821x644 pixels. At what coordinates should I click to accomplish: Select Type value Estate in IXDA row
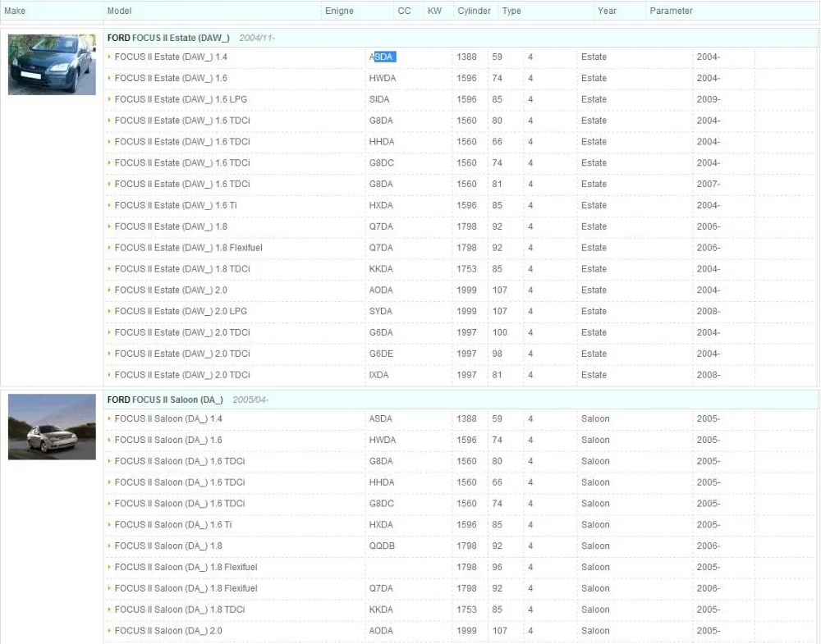pos(594,375)
